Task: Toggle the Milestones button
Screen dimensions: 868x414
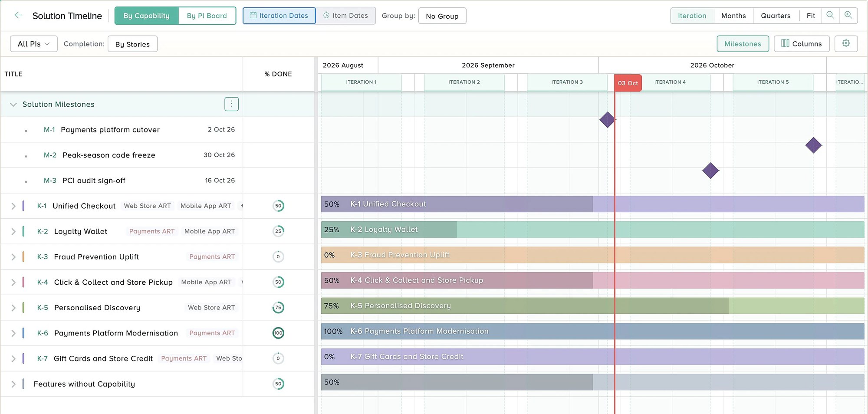Action: coord(743,44)
